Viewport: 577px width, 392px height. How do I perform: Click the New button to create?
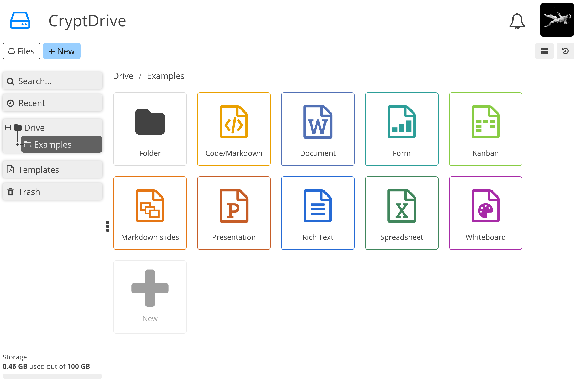click(61, 51)
